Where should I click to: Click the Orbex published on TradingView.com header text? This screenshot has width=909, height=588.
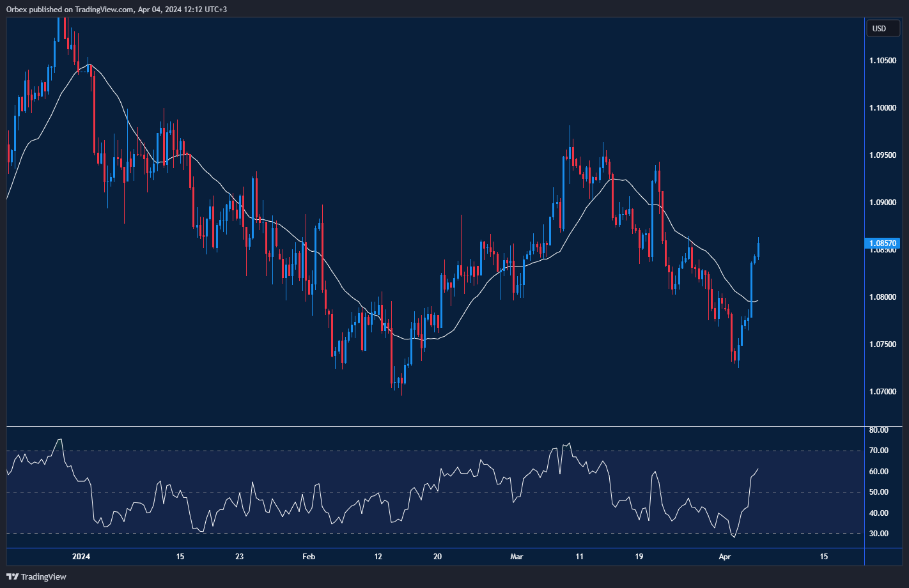tap(116, 9)
